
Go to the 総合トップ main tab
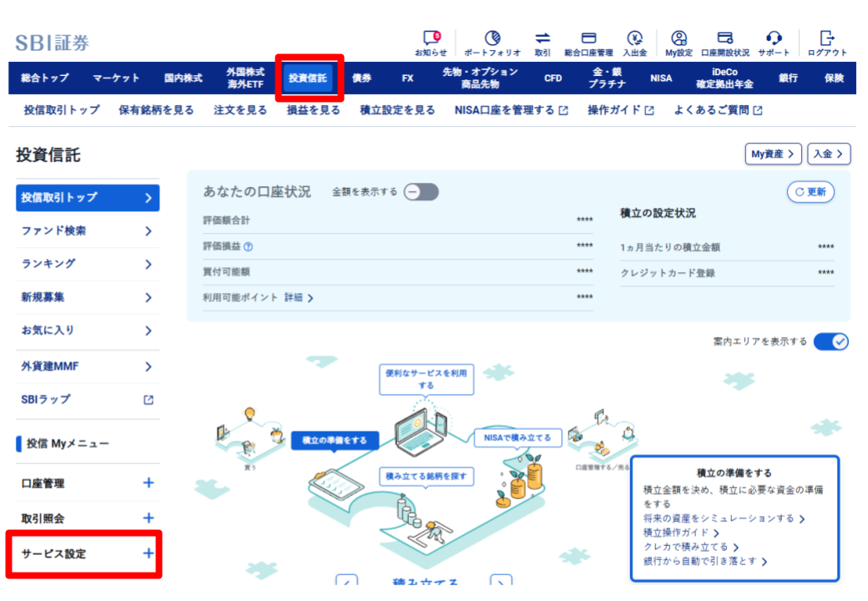[45, 78]
